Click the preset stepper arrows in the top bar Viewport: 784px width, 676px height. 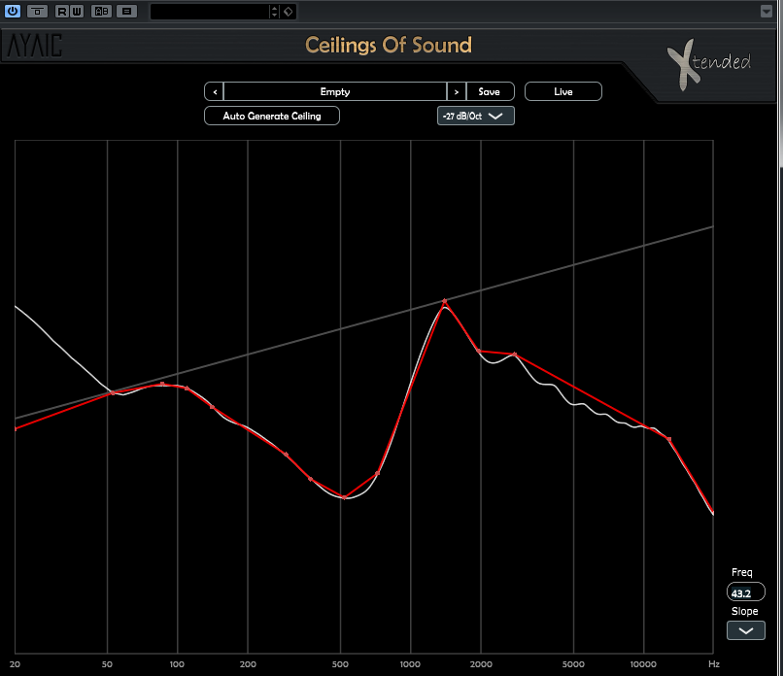[x=274, y=12]
